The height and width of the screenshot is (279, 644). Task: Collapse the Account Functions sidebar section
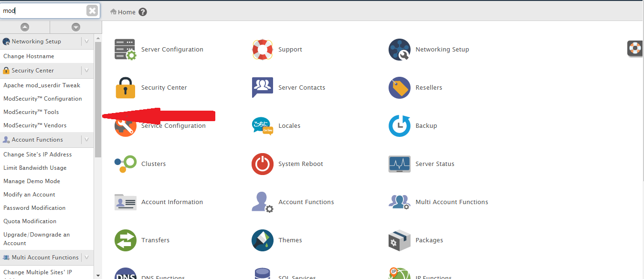[x=86, y=140]
